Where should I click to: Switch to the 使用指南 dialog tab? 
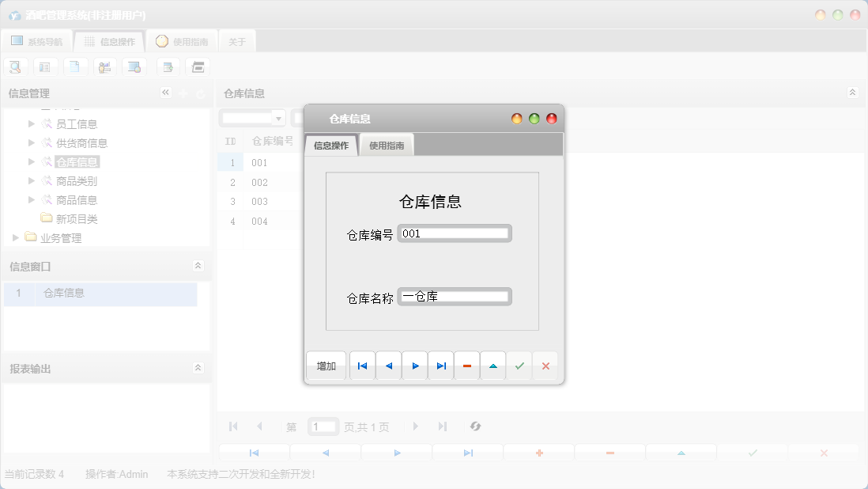click(x=387, y=145)
